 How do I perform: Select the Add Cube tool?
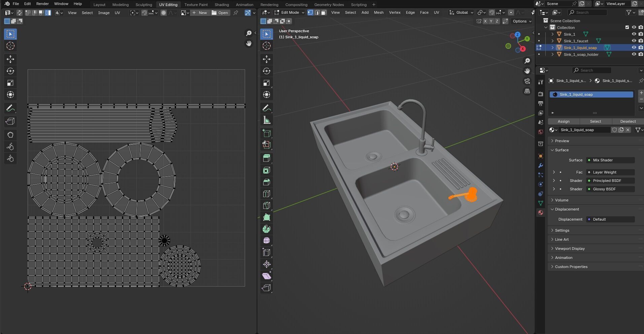point(267,133)
